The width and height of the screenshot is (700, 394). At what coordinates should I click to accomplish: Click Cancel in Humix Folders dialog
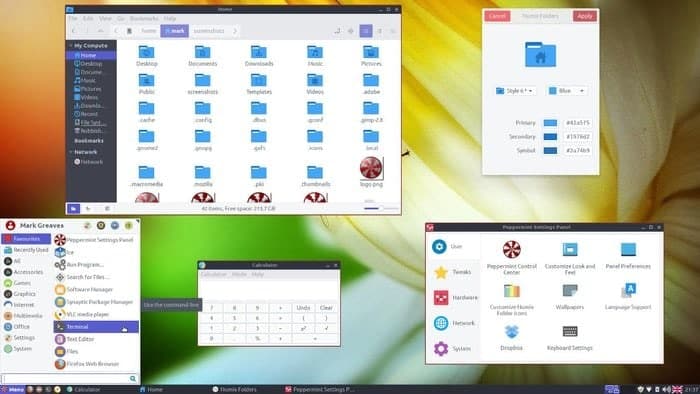[497, 16]
